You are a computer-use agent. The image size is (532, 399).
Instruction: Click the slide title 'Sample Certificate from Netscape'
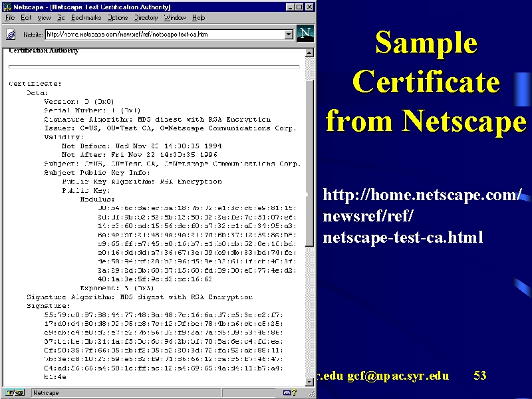(426, 82)
